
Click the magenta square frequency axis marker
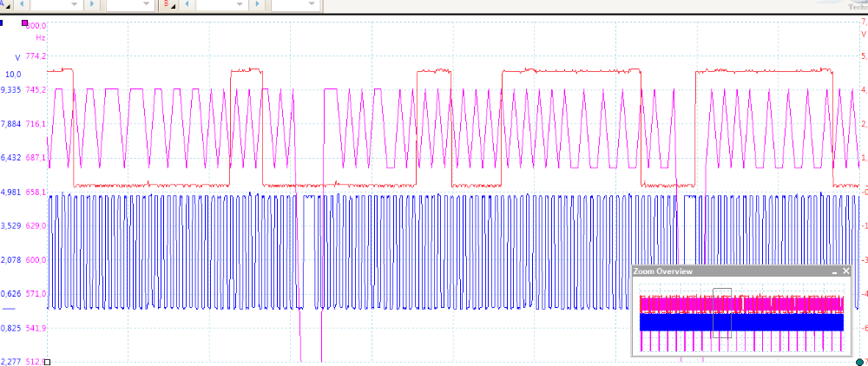point(25,23)
